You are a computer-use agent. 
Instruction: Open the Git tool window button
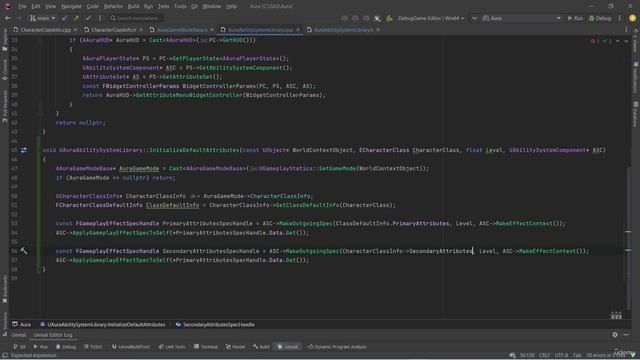pos(19,347)
